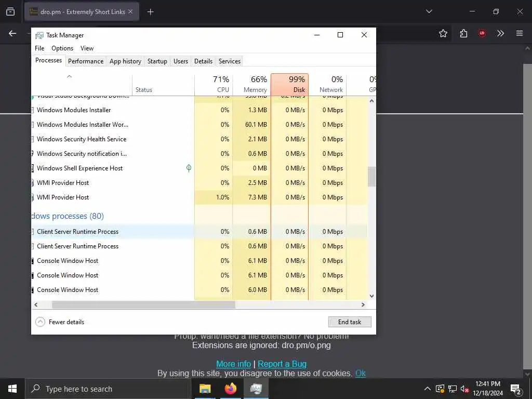Screen dimensions: 532x399
Task: Click the Task Manager vertical scroll thumb
Action: [371, 177]
